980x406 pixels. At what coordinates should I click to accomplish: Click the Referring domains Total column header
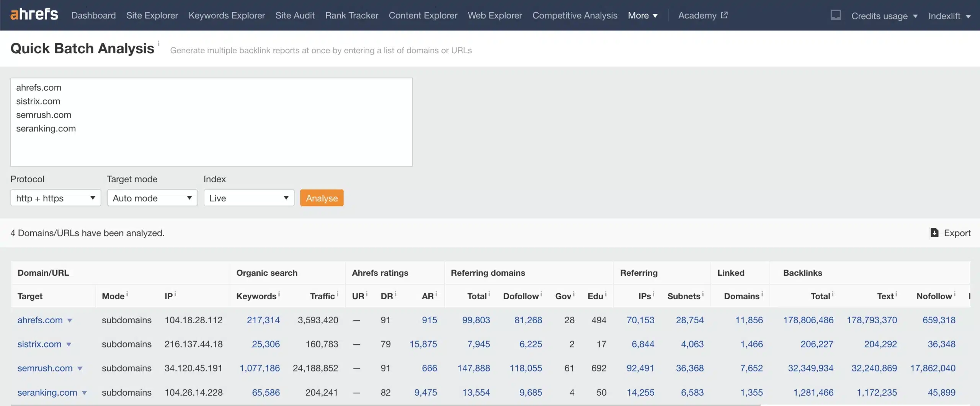click(x=477, y=296)
